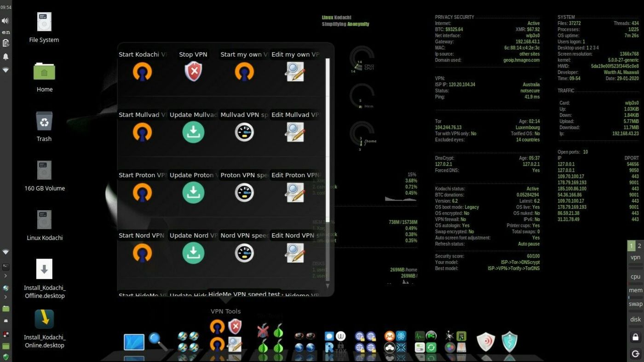The image size is (644, 362).
Task: Open the Monero crypto wallets dock group
Action: pyautogui.click(x=395, y=342)
